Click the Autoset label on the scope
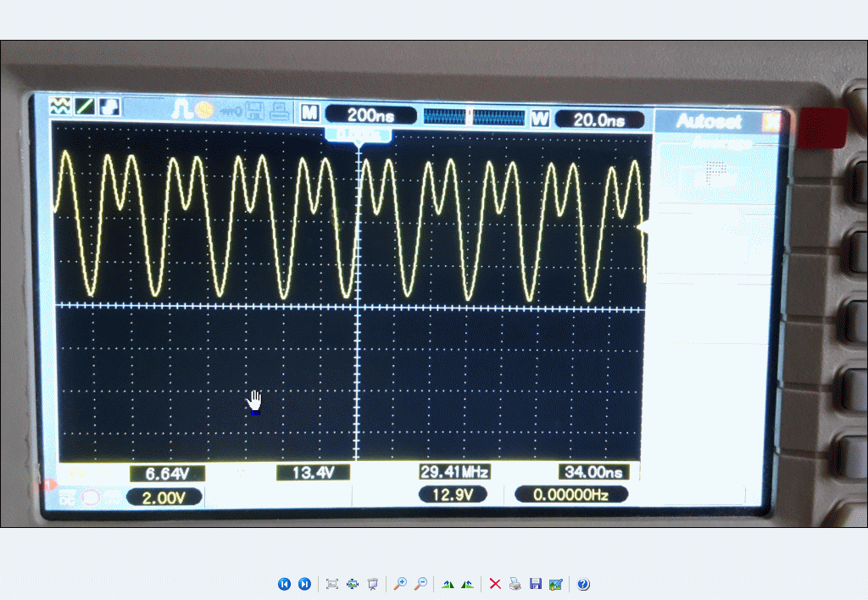Viewport: 868px width, 600px height. (x=709, y=121)
